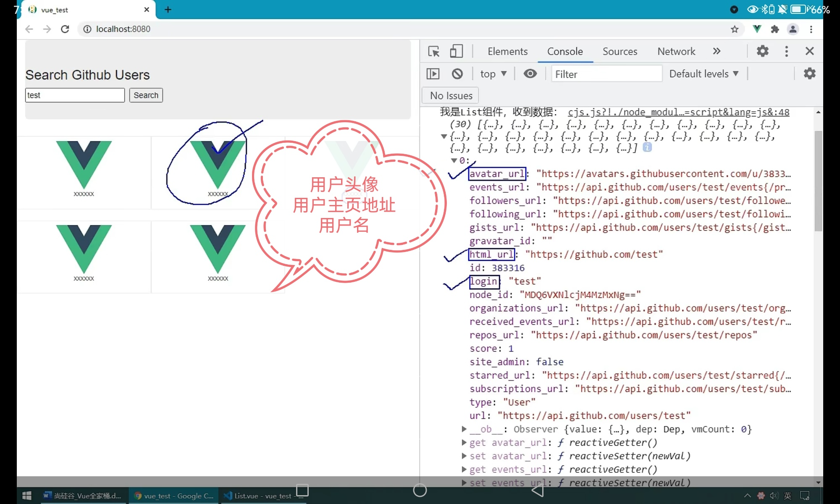This screenshot has width=840, height=504.
Task: Reload the localhost page
Action: coord(65,29)
